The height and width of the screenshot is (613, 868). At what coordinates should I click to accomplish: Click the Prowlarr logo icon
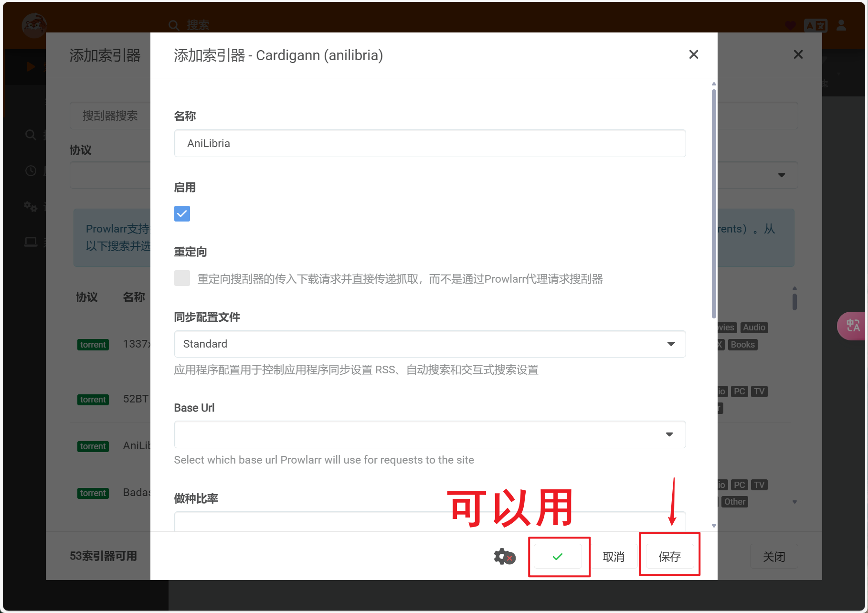pyautogui.click(x=34, y=25)
